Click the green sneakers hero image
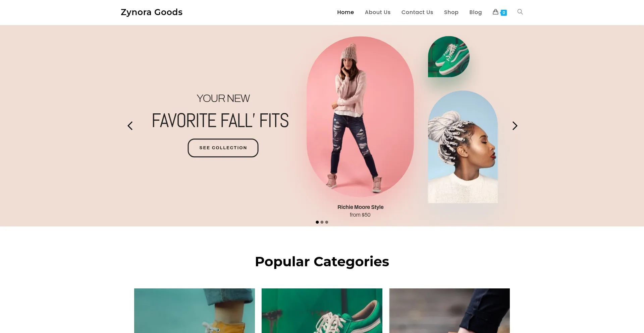 tap(449, 57)
